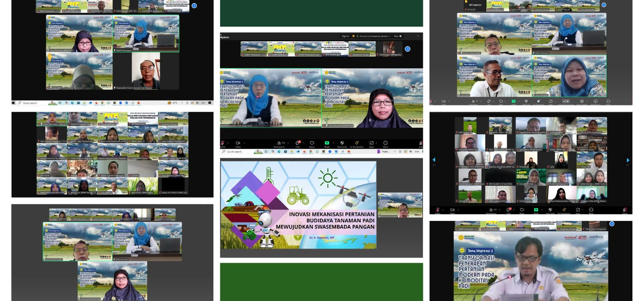The image size is (644, 301).
Task: Open Host tools in the 102-participant meeting
Action: [342, 144]
